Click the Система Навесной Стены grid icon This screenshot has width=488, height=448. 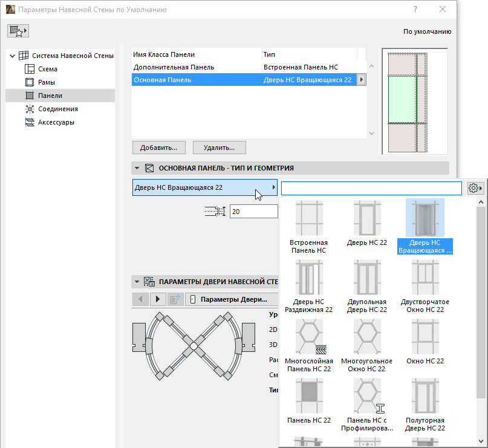24,56
